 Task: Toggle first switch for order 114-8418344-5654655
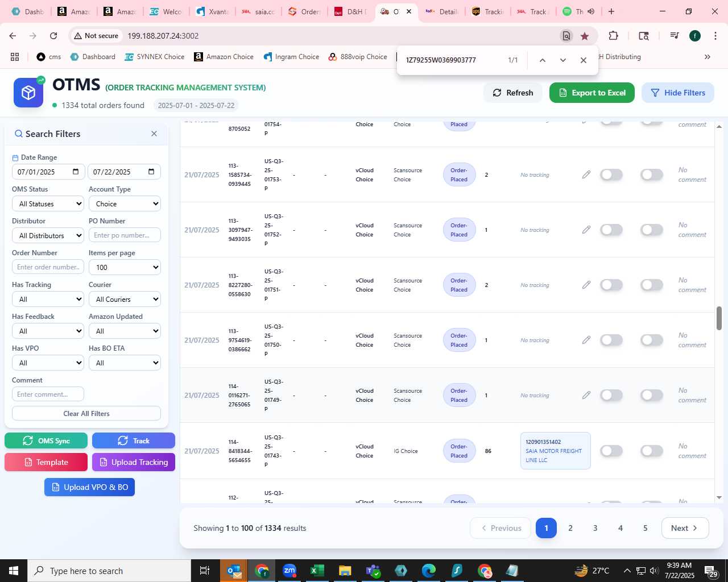pyautogui.click(x=611, y=451)
